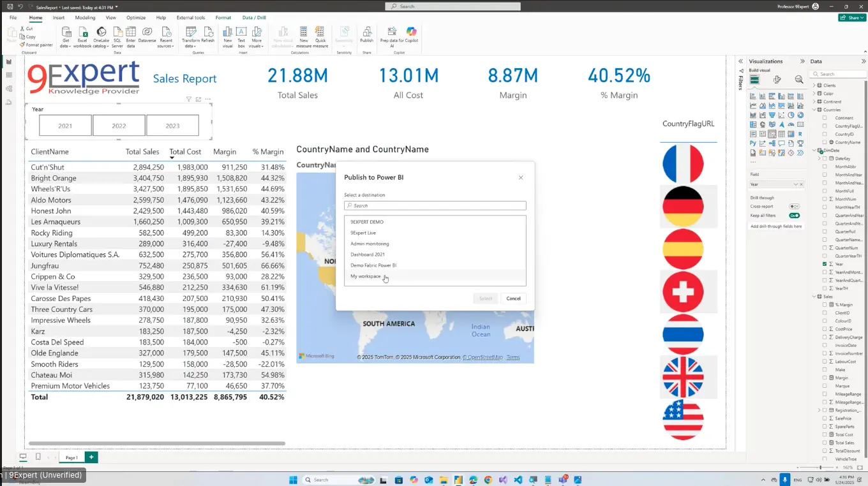Check the MonthNum field checkbox
Screen dimensions: 868x486
click(825, 199)
